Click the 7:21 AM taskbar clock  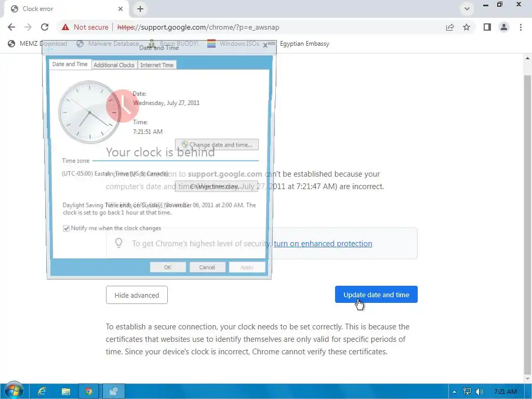[x=505, y=392]
